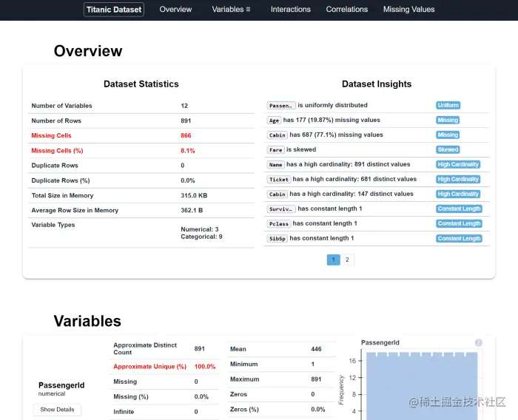Viewport: 518px width, 420px height.
Task: Click High Cardinality badge on Cabin 147 row
Action: [458, 194]
